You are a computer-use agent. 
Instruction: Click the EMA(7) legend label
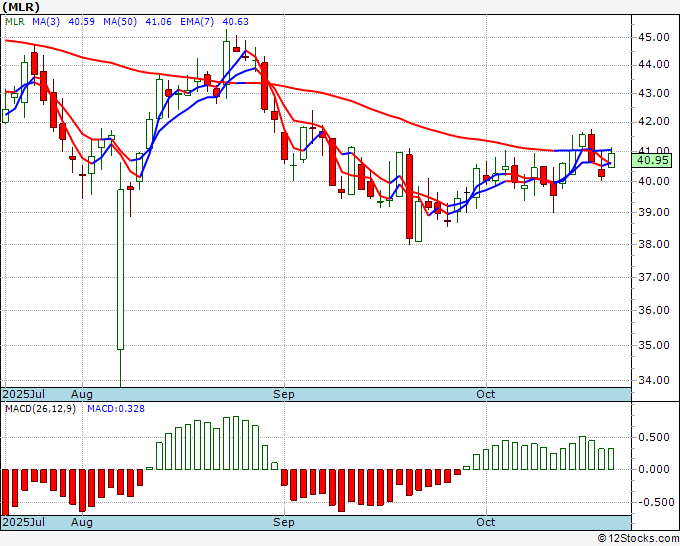pyautogui.click(x=197, y=22)
